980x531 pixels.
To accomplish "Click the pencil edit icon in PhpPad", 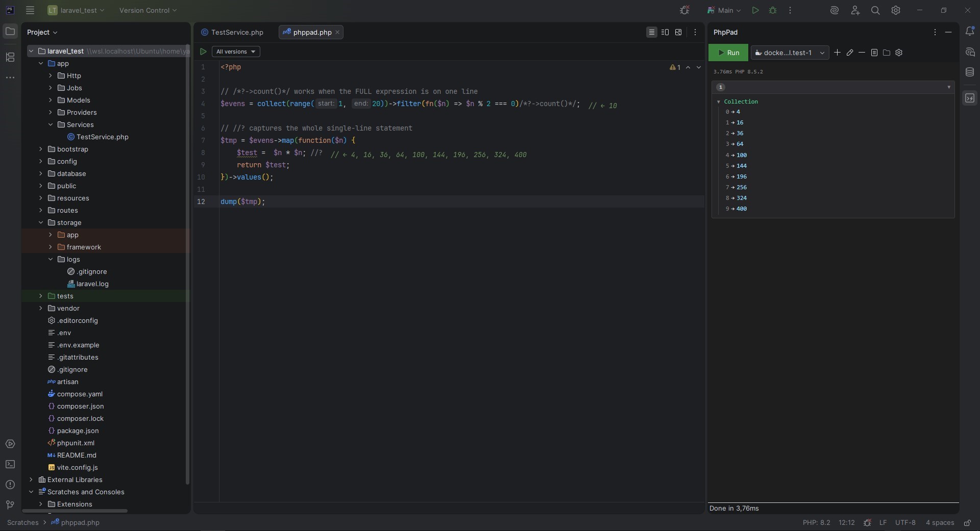I will (850, 53).
